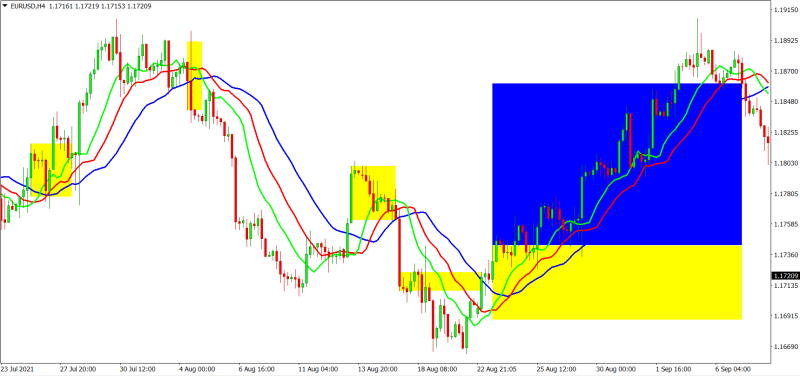
Task: Click the 25 Aug 12:00 time axis label
Action: click(x=558, y=369)
